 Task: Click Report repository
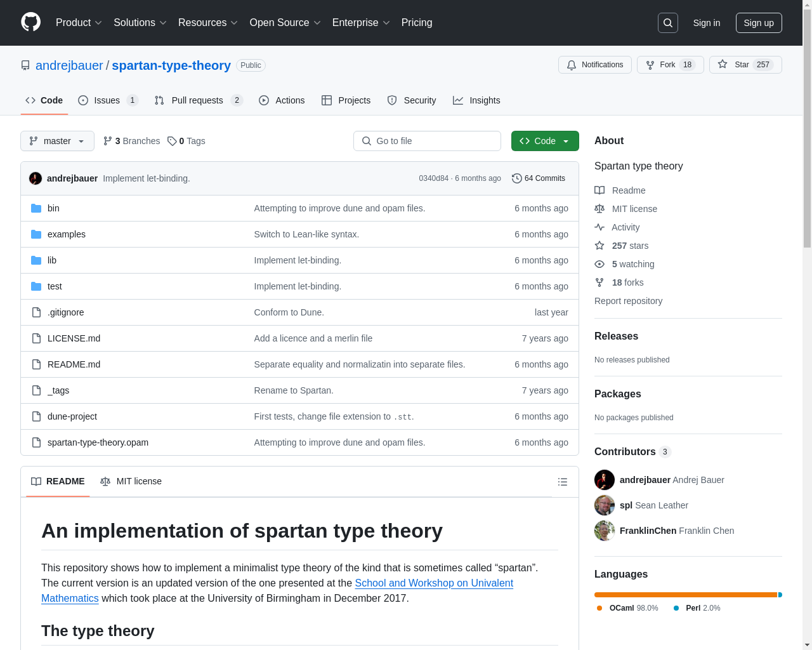[628, 301]
